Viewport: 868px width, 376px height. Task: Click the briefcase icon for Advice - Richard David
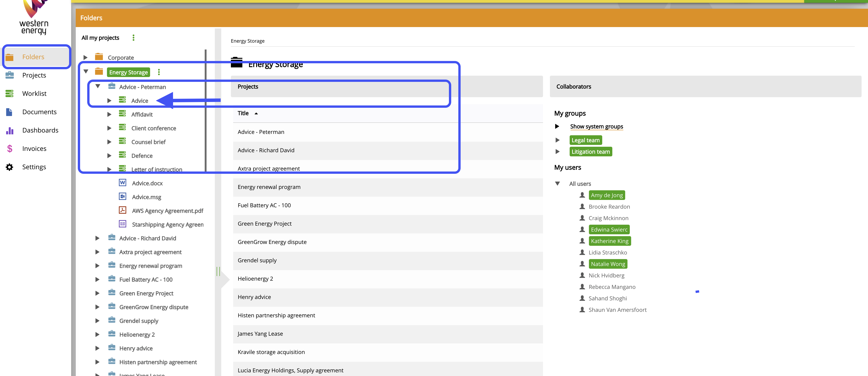click(x=112, y=237)
